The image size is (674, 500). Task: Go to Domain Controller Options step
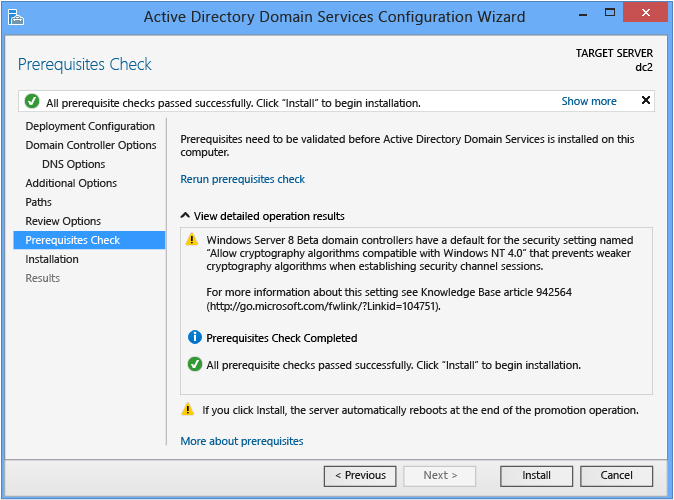(91, 145)
